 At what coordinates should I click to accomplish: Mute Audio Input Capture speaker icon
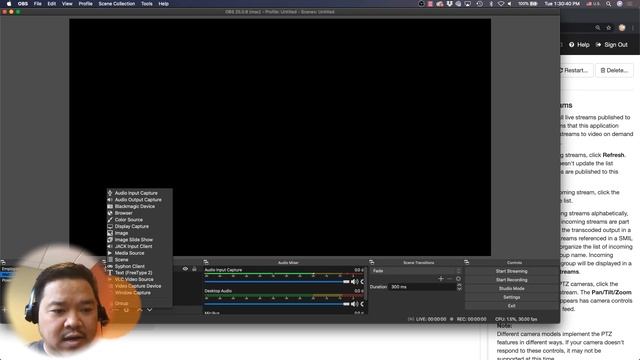[354, 282]
